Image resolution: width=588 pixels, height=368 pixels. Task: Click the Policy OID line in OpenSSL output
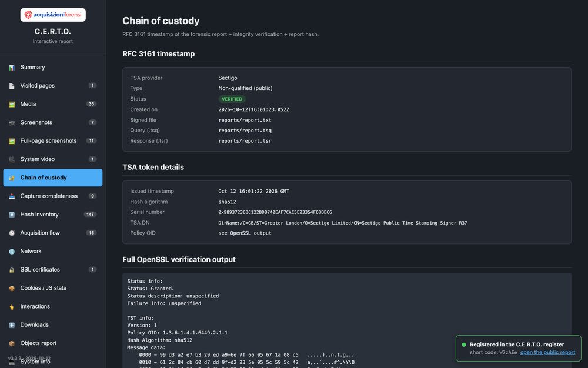point(178,333)
